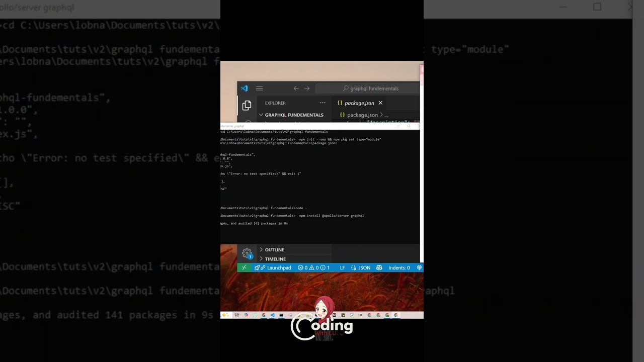Close the package.json tab

380,103
